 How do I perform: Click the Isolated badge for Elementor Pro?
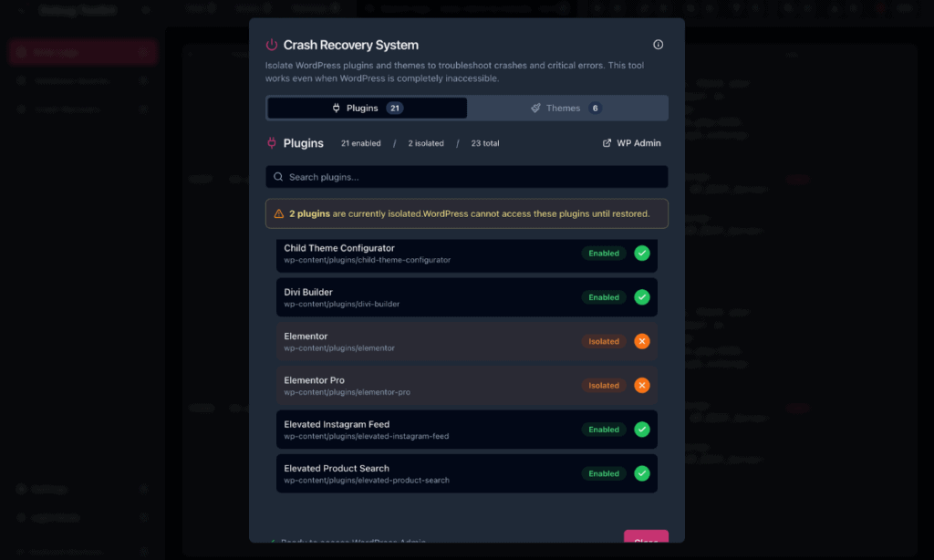pyautogui.click(x=604, y=386)
